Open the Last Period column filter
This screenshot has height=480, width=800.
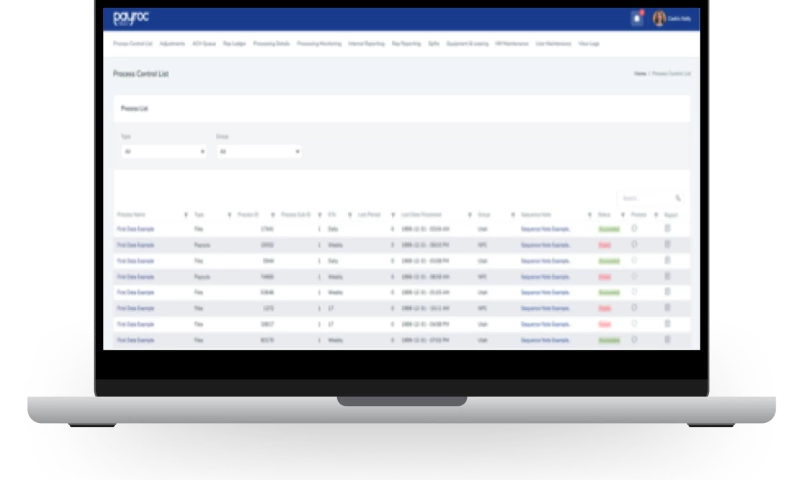(x=393, y=215)
